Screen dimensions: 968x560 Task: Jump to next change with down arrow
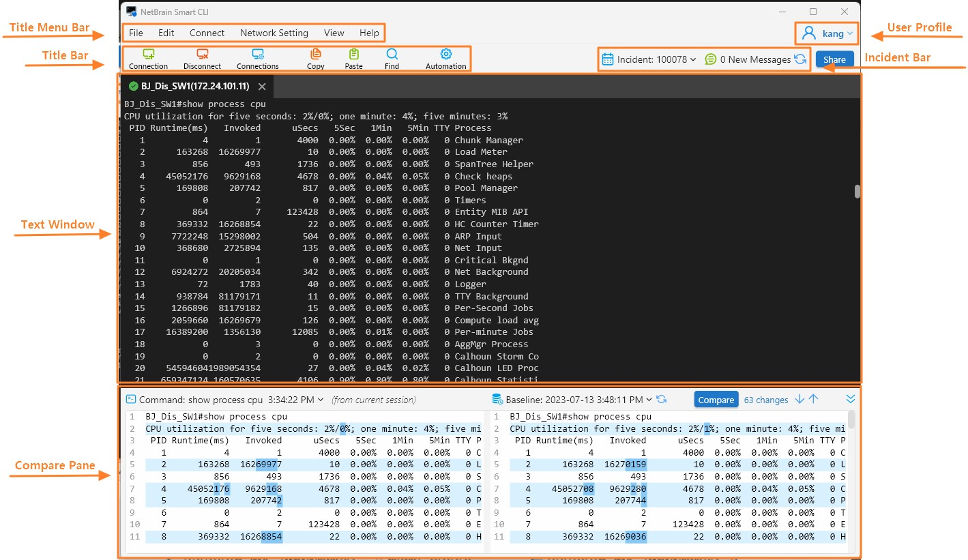pos(800,400)
